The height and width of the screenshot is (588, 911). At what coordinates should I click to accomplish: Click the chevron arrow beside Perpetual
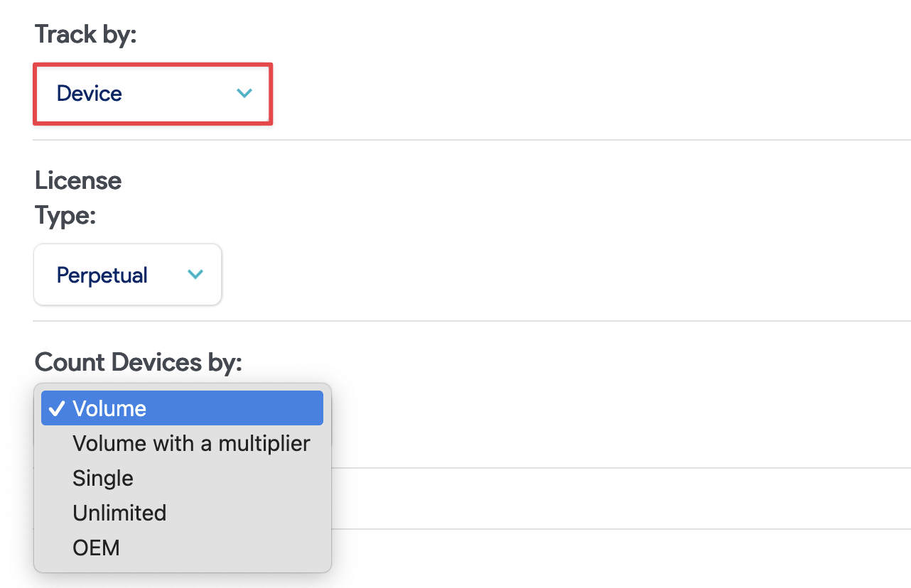[195, 275]
